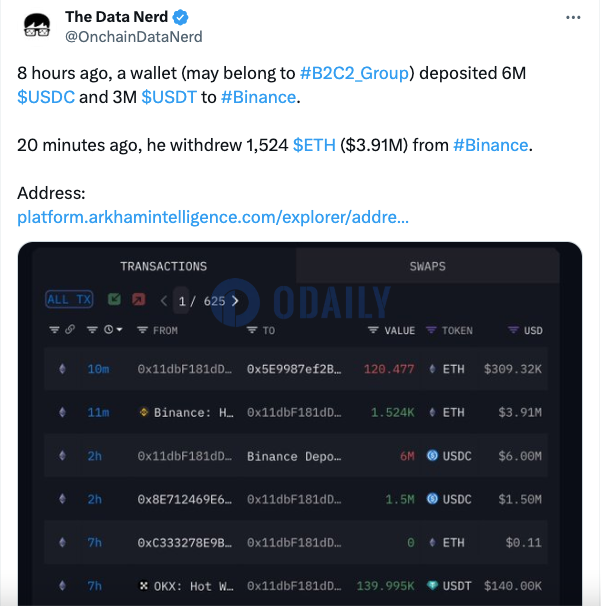Click the purple TOKEN column filter icon
601x606 pixels.
tap(431, 330)
